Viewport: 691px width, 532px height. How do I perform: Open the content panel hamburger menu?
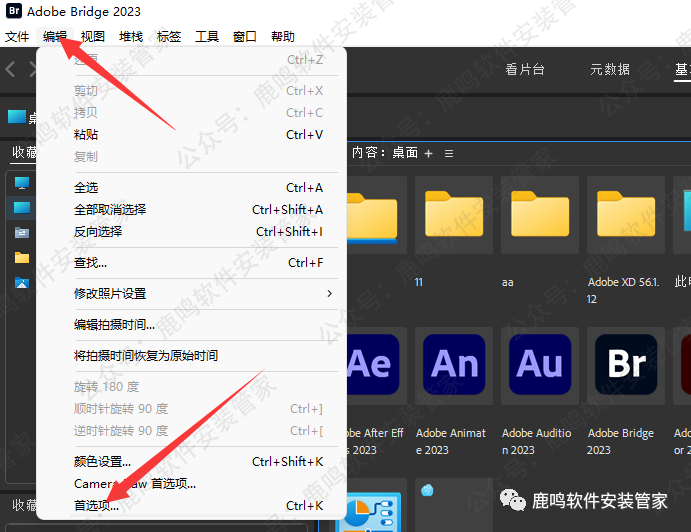click(x=449, y=154)
